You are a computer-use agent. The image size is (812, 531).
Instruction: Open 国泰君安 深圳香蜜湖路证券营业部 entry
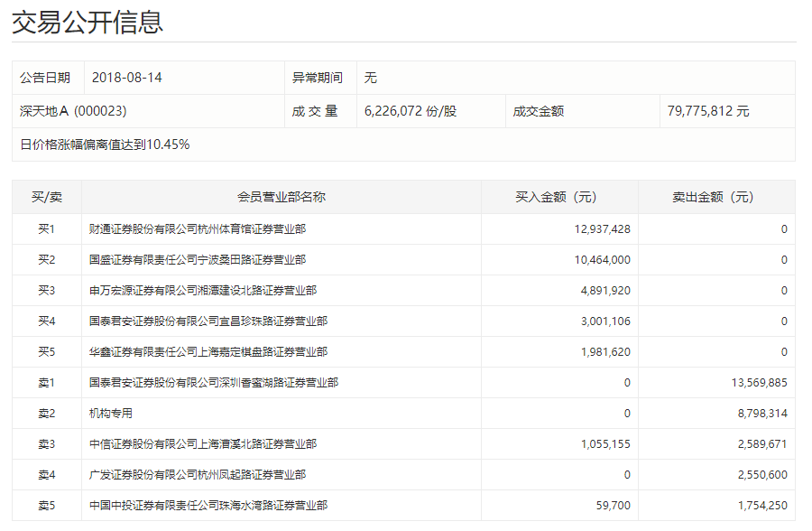214,383
